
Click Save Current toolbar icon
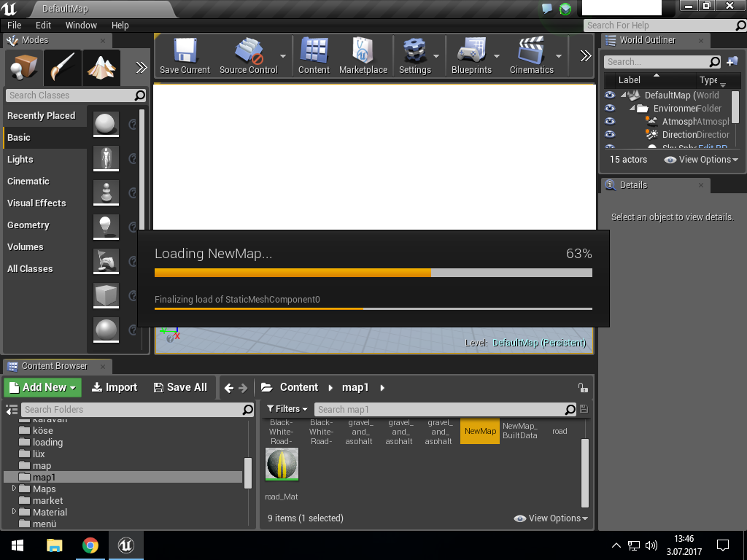185,56
